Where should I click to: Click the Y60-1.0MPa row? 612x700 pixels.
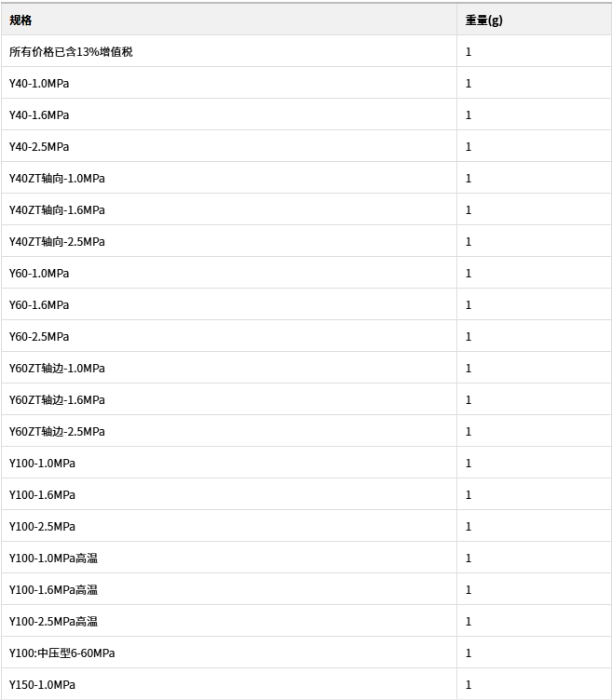tap(306, 274)
